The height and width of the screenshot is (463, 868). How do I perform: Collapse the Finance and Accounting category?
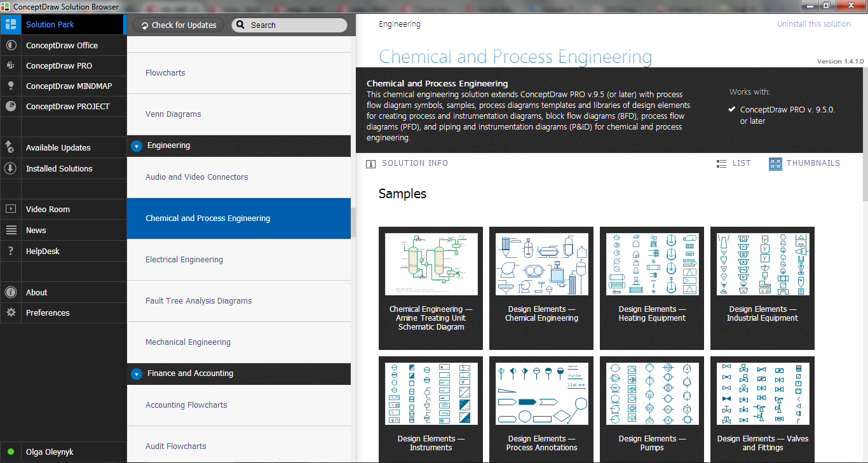coord(136,374)
